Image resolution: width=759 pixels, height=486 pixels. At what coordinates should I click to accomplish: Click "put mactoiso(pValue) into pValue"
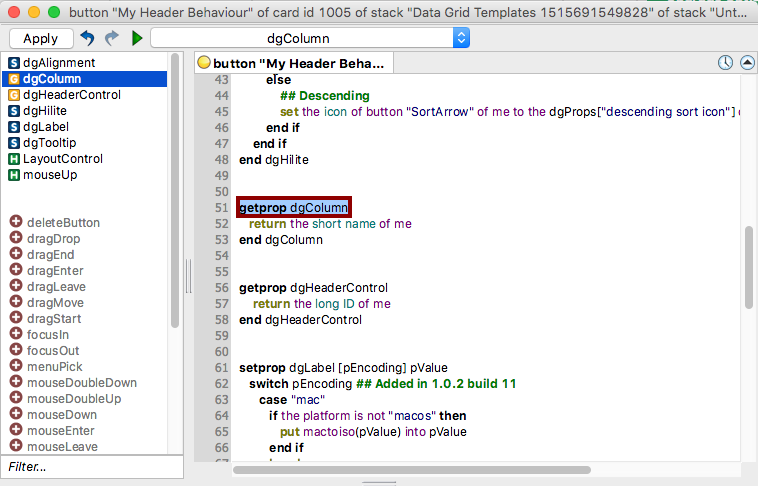tap(373, 432)
